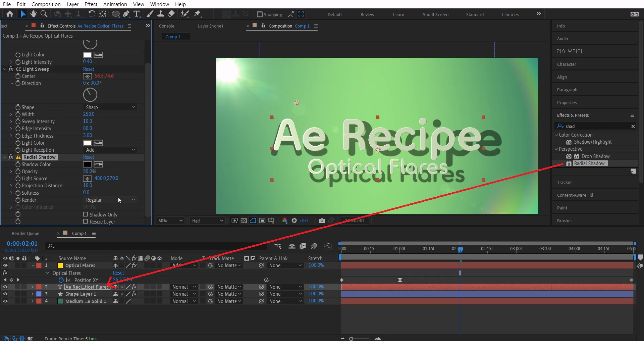Select the Clone Stamp tool
Image resolution: width=644 pixels, height=341 pixels.
click(x=161, y=14)
